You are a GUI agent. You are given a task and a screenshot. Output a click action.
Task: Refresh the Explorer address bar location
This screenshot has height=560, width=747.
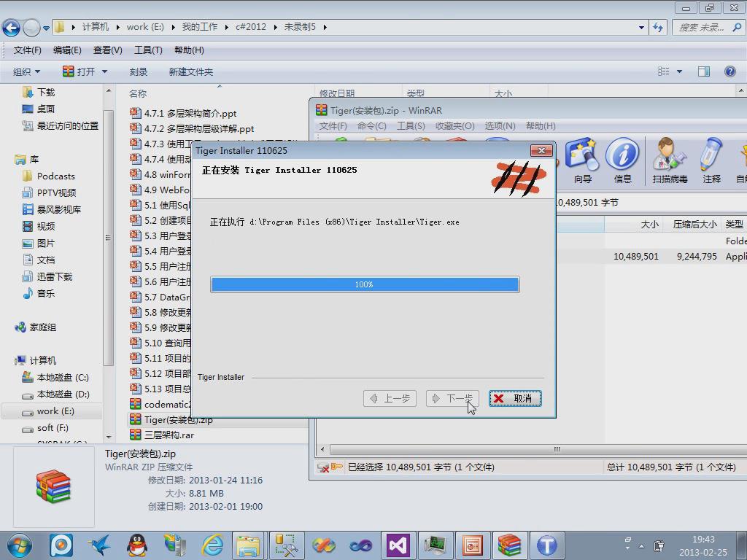click(658, 27)
